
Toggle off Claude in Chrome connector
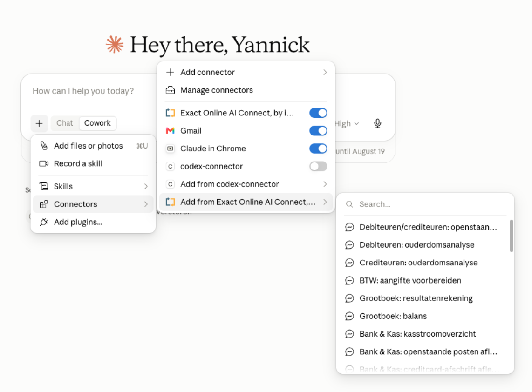(318, 149)
